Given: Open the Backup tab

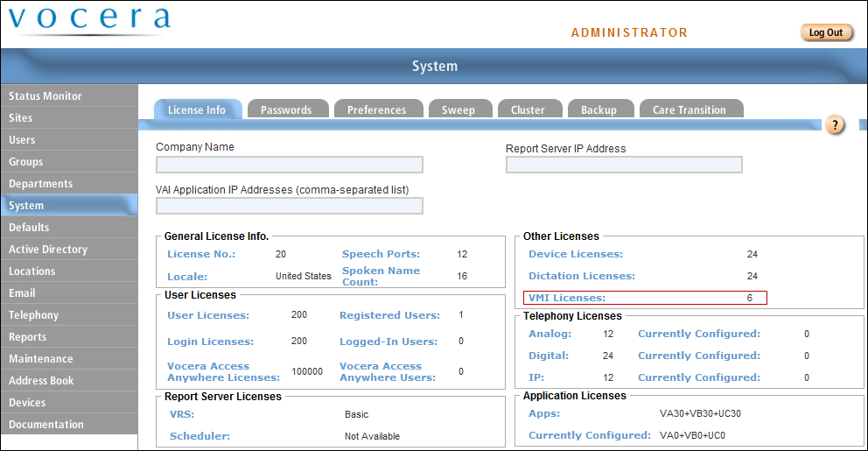Looking at the screenshot, I should click(x=598, y=109).
